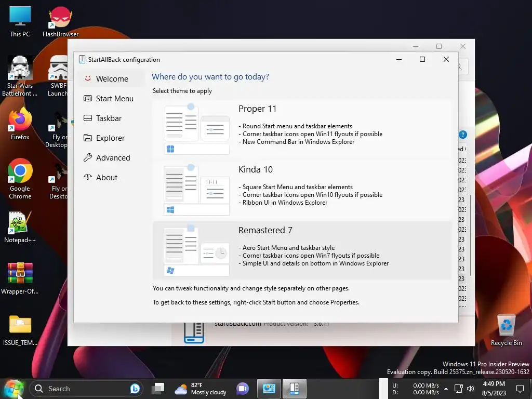Open the volume speaker icon in tray
Image resolution: width=532 pixels, height=399 pixels.
point(470,389)
